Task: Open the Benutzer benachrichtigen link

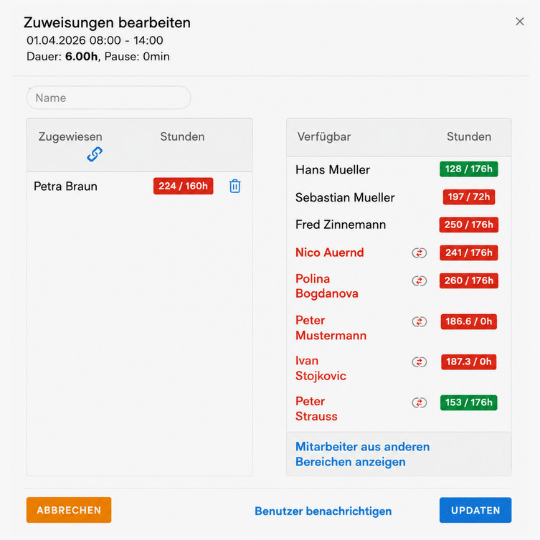Action: coord(323,511)
